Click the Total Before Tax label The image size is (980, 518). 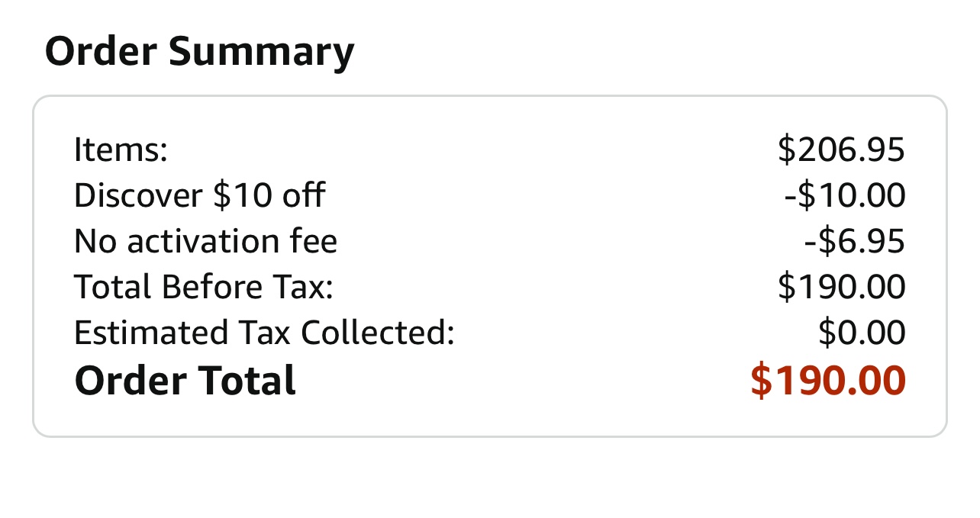[x=204, y=287]
